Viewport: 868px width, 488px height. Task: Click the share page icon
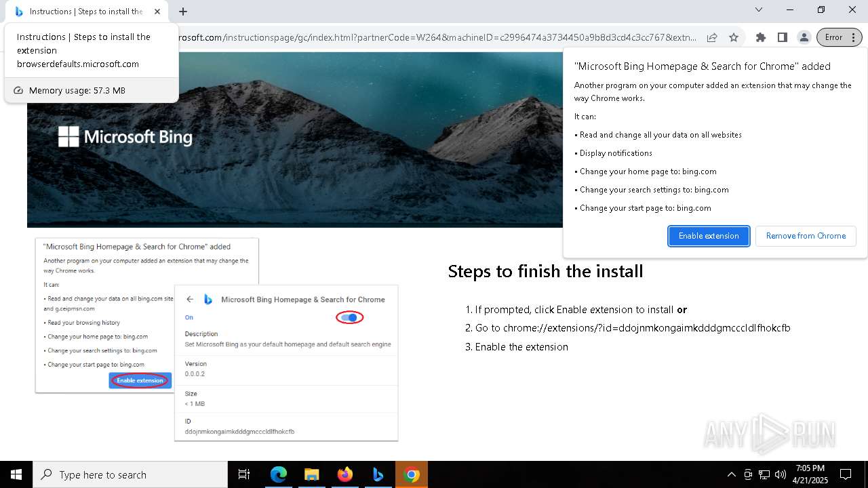pos(712,37)
